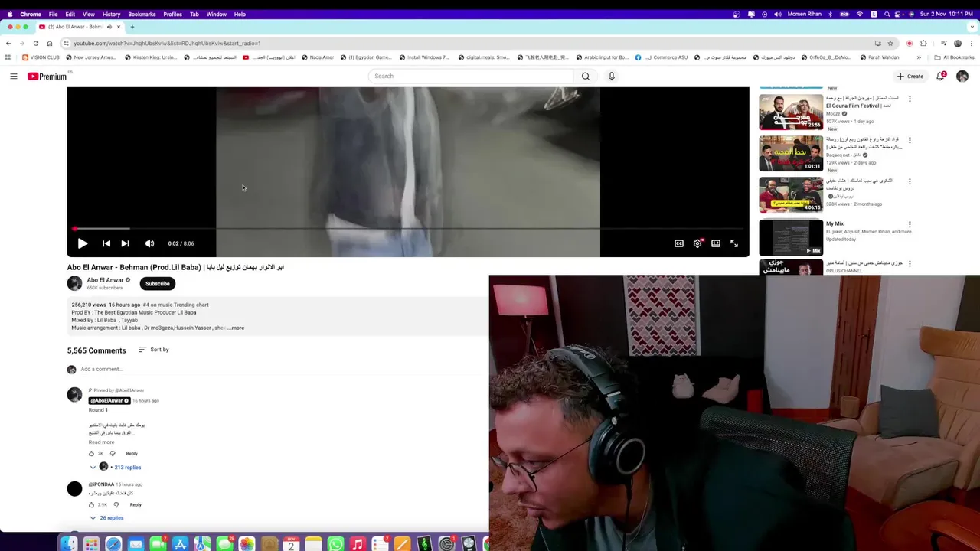980x551 pixels.
Task: Open the Chrome Edit menu
Action: click(70, 14)
